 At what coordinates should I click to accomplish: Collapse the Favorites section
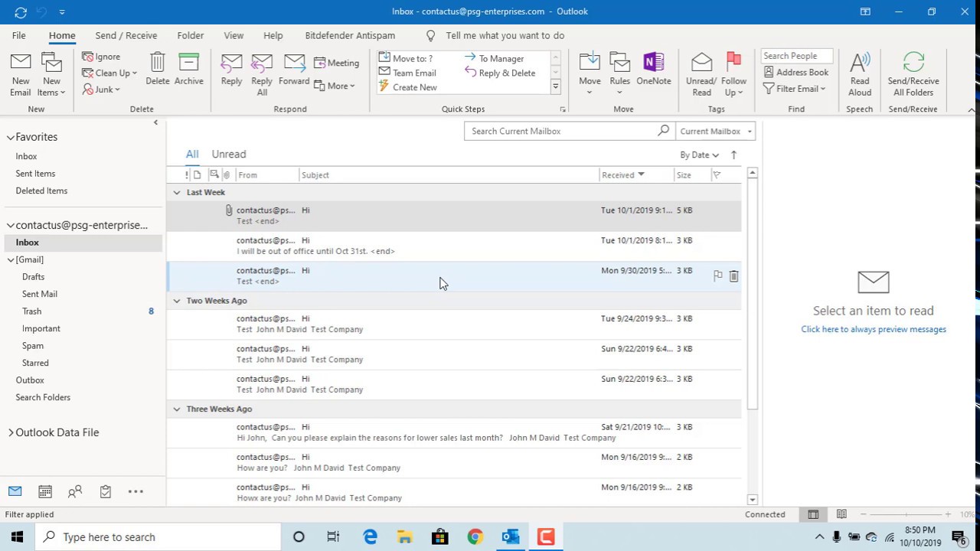click(x=11, y=137)
